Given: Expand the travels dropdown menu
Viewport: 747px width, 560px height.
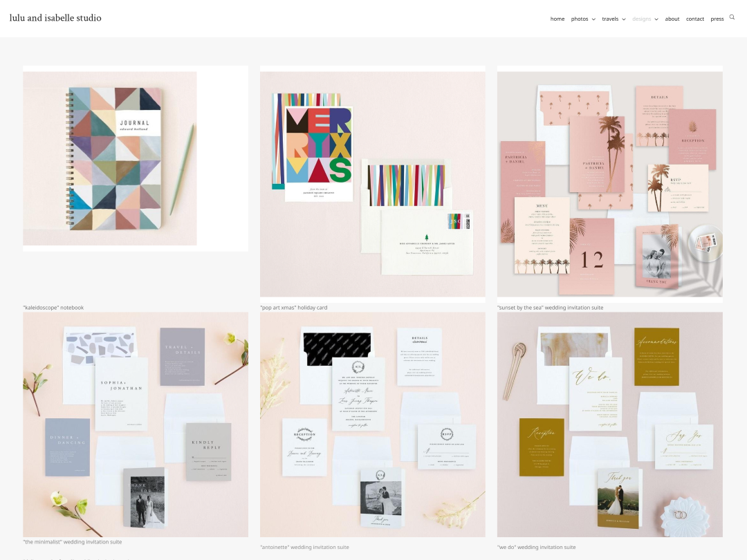Looking at the screenshot, I should [x=611, y=19].
